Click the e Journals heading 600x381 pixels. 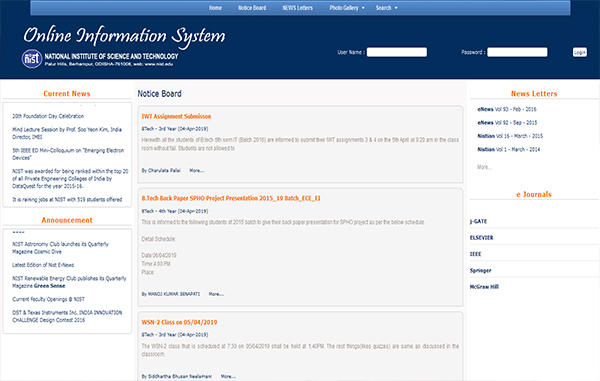(x=534, y=194)
